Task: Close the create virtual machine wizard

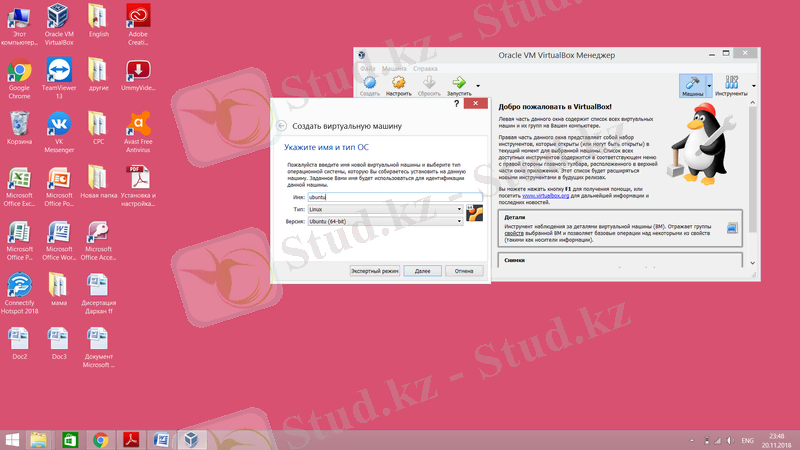Action: [476, 104]
